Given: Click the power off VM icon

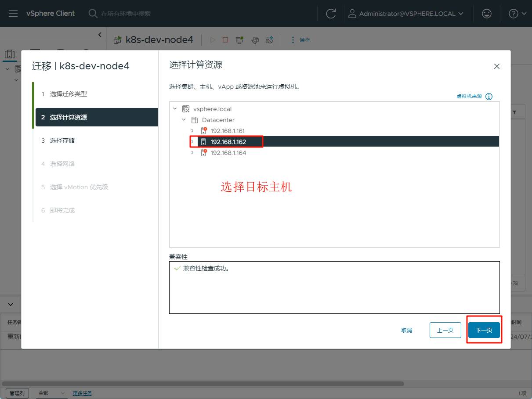Looking at the screenshot, I should (225, 40).
